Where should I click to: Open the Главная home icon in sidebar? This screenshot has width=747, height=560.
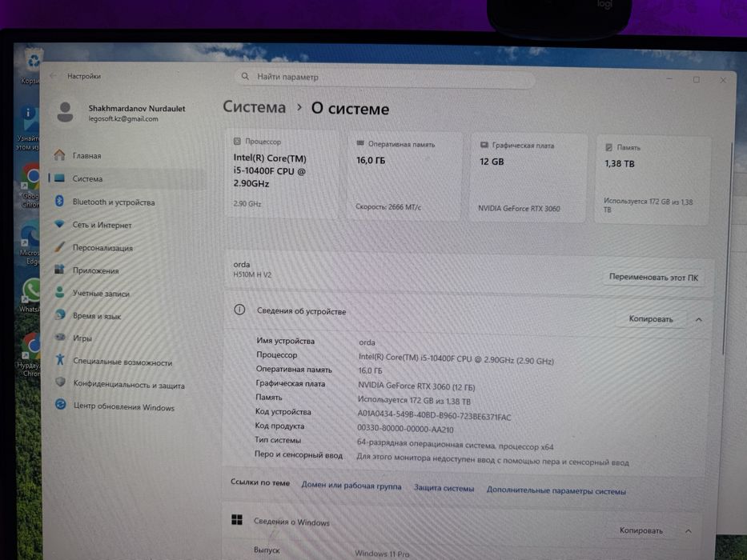pos(59,154)
